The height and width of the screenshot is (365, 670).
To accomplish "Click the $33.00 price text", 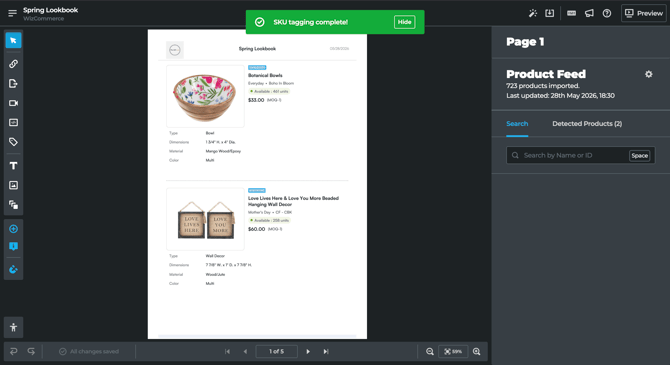I will pyautogui.click(x=256, y=100).
